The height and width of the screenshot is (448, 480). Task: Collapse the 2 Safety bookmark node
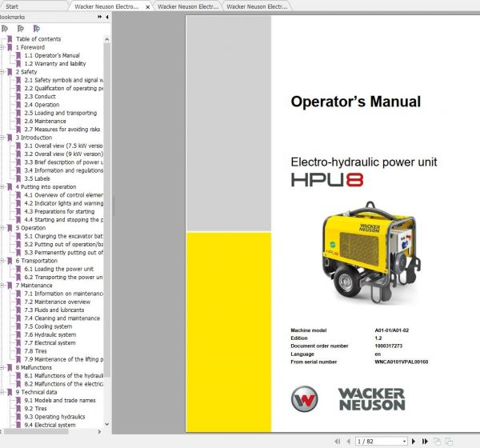[2, 72]
